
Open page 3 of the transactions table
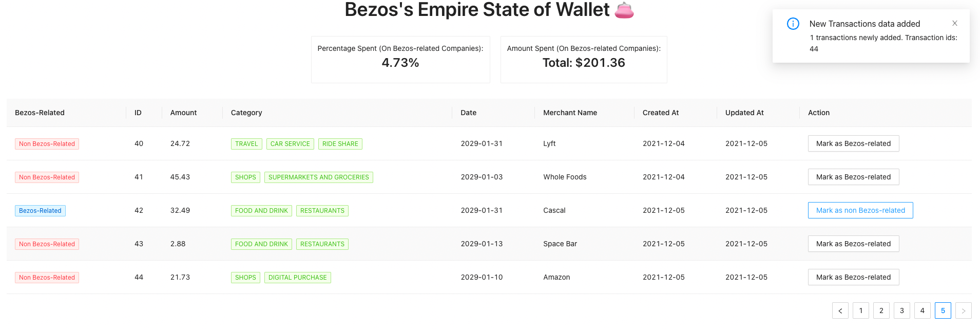901,310
